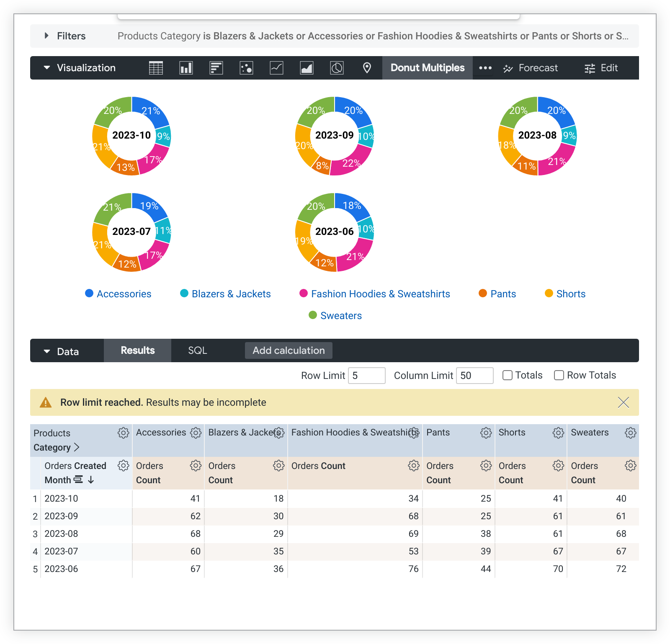Open the Pants column settings gear
Screen dimensions: 670x644
(x=486, y=433)
